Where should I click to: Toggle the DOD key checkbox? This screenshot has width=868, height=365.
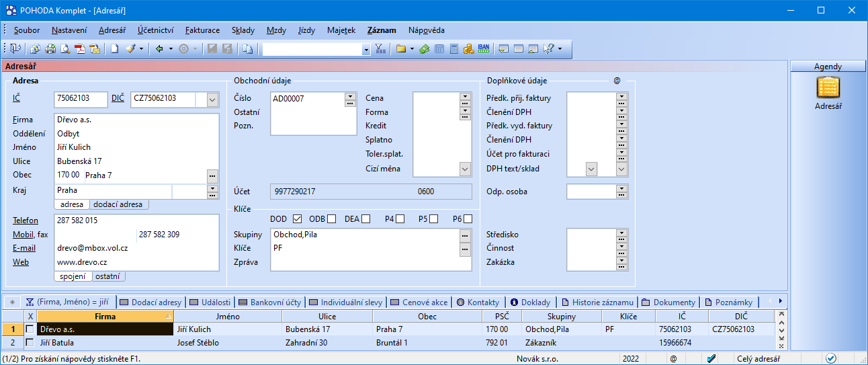tap(297, 218)
